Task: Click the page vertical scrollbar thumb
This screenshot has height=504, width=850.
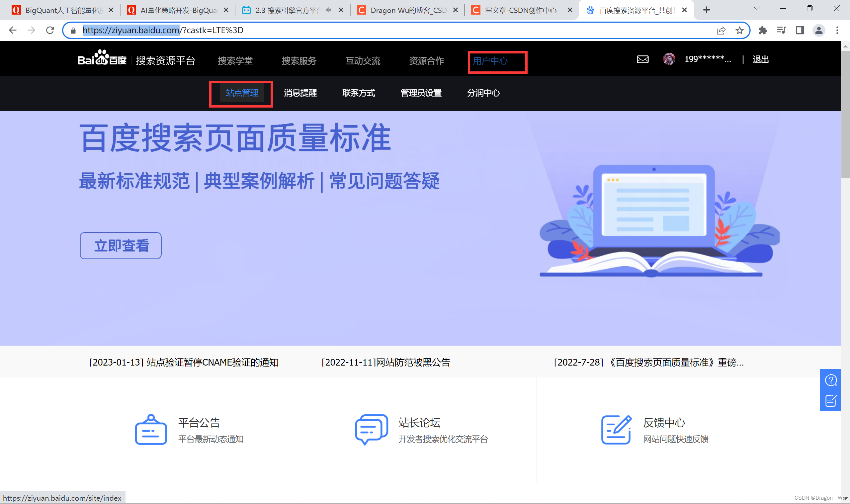Action: point(845,114)
